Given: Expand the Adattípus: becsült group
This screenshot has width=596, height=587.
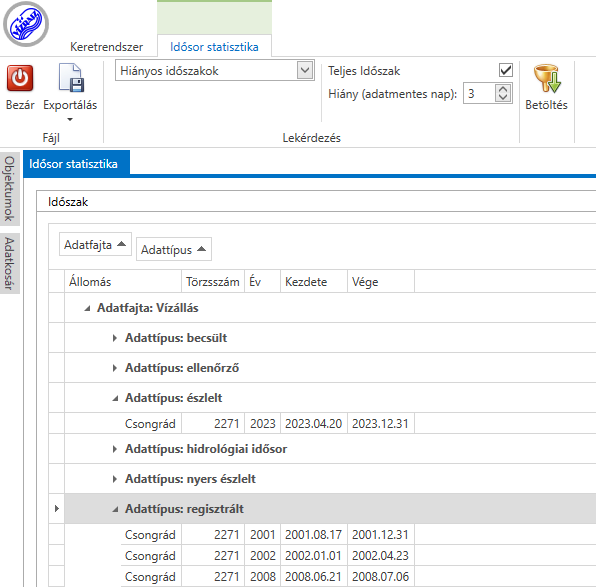Looking at the screenshot, I should click(115, 338).
